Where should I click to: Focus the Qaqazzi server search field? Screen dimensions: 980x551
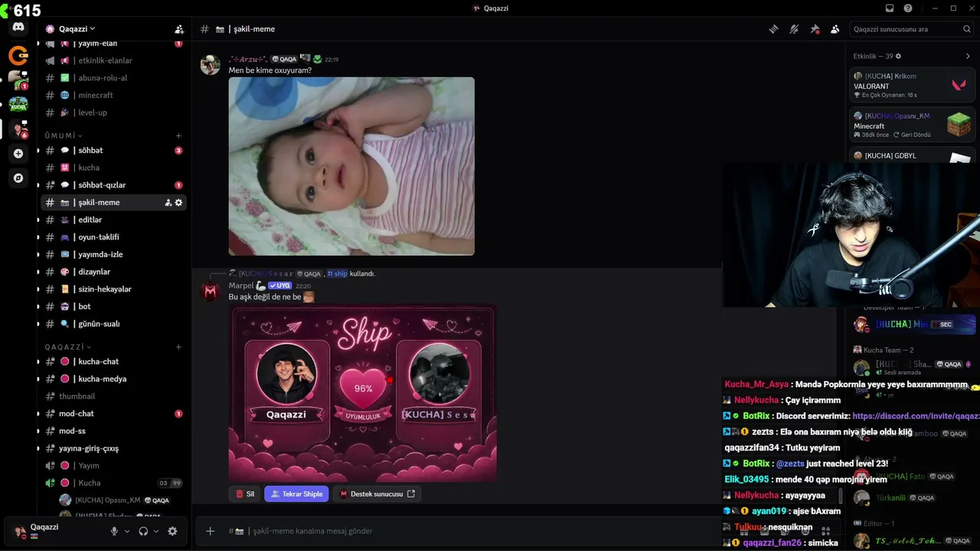(x=912, y=29)
